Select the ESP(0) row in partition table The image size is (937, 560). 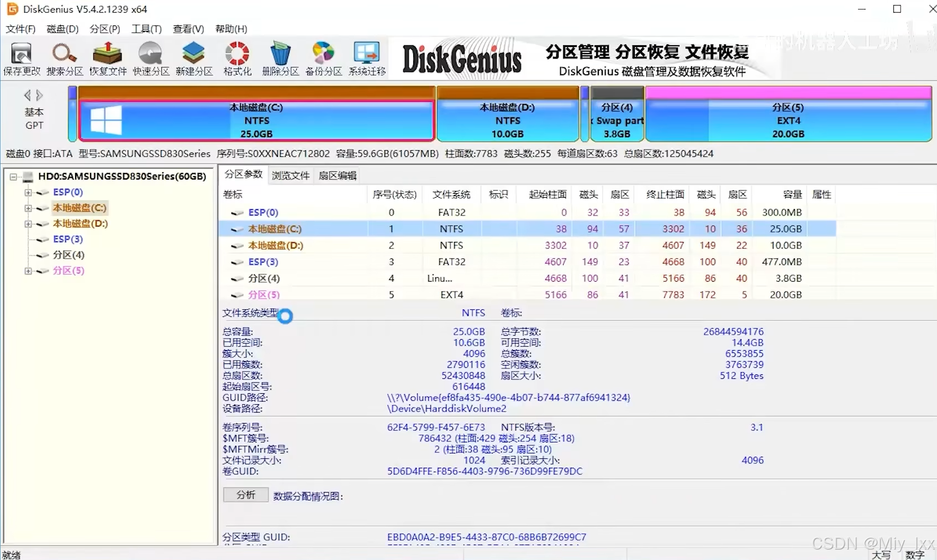(528, 213)
